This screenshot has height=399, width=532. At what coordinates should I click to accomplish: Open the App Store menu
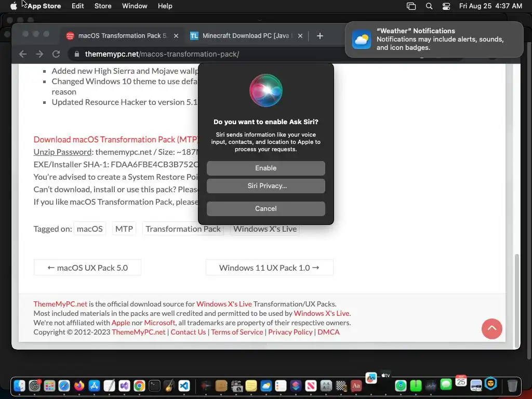[x=44, y=6]
